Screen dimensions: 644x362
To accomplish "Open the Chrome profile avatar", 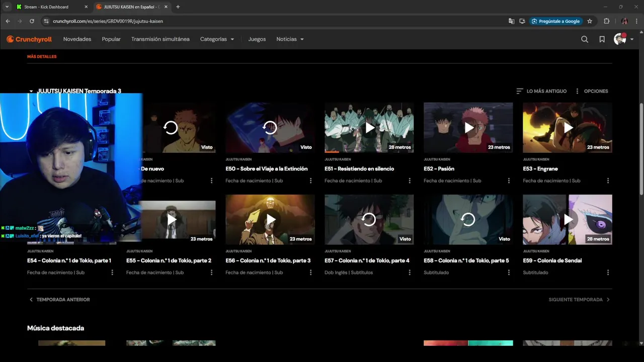I will [624, 21].
